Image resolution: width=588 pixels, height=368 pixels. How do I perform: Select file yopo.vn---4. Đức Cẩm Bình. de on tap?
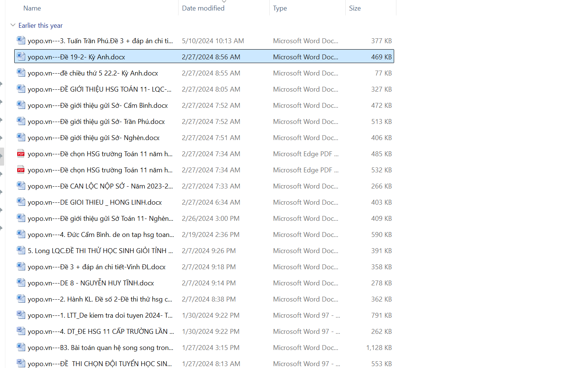tap(101, 235)
